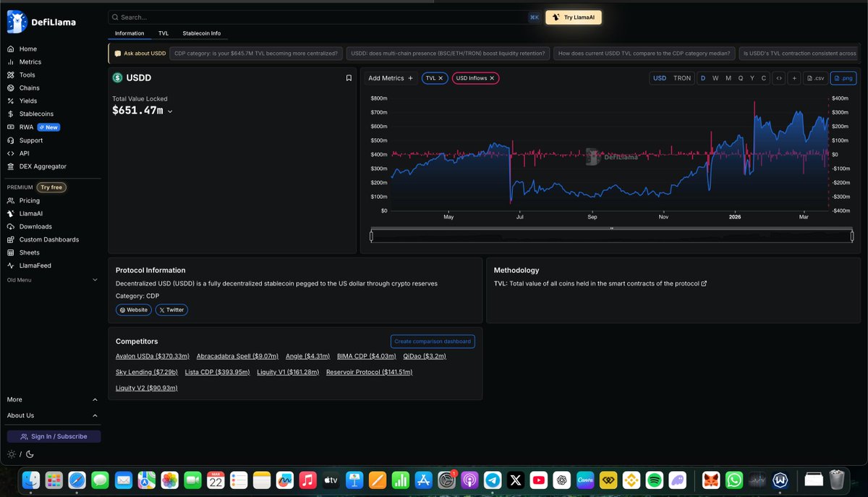Screen dimensions: 868x497
Task: Open the RWA section marked New
Action: coord(33,127)
